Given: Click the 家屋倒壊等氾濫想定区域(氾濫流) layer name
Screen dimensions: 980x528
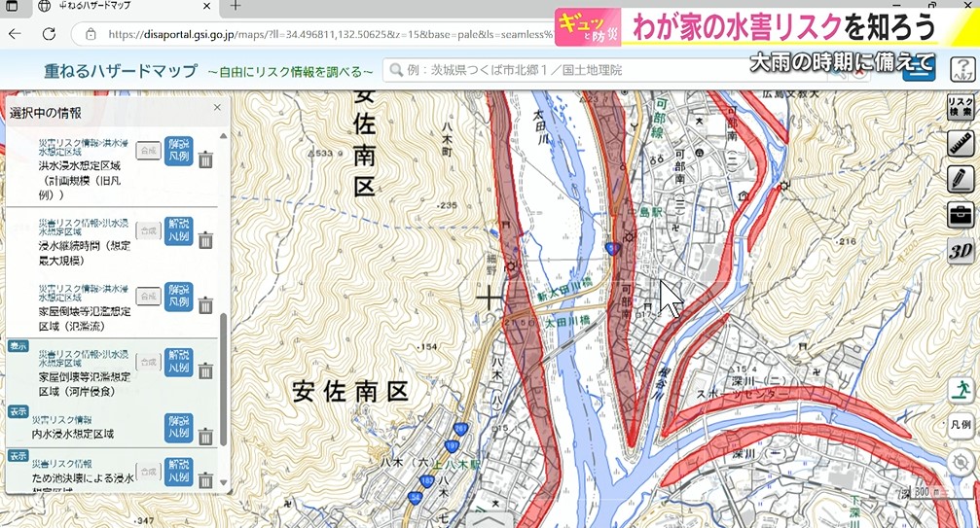Looking at the screenshot, I should tap(85, 318).
